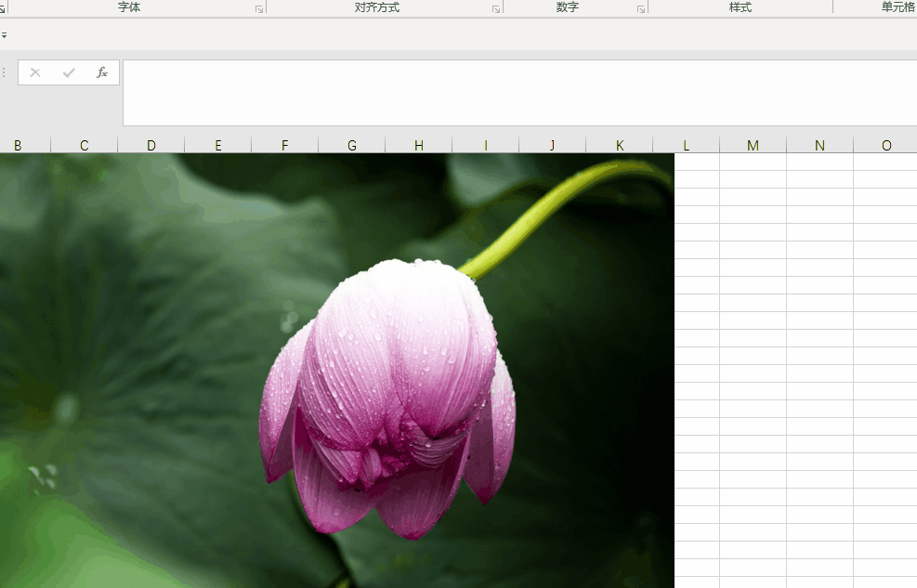Select column M header

click(x=753, y=145)
